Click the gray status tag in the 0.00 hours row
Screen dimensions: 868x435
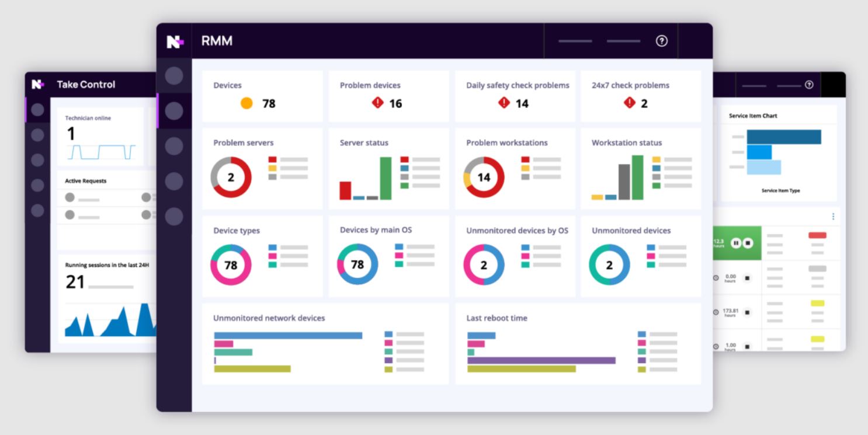coord(817,269)
